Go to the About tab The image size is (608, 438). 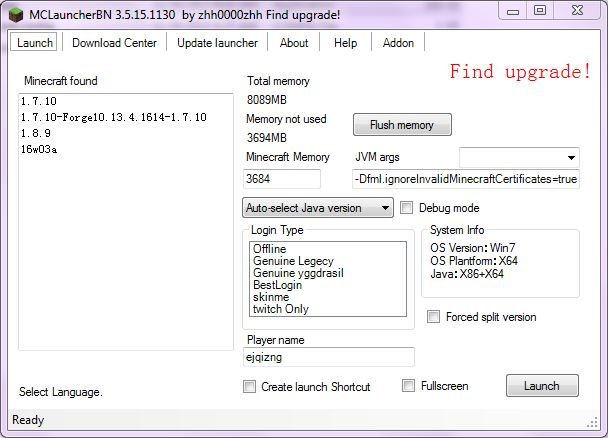click(x=294, y=43)
